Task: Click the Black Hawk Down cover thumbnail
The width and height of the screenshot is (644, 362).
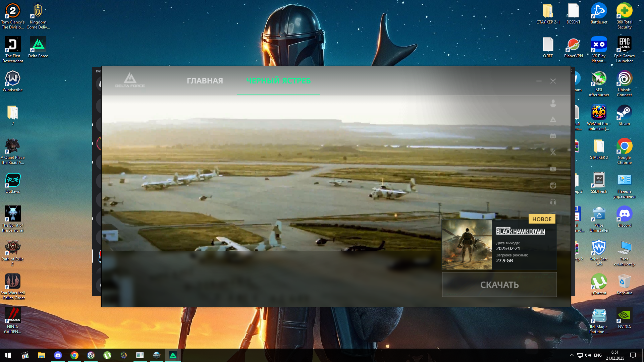Action: [467, 245]
